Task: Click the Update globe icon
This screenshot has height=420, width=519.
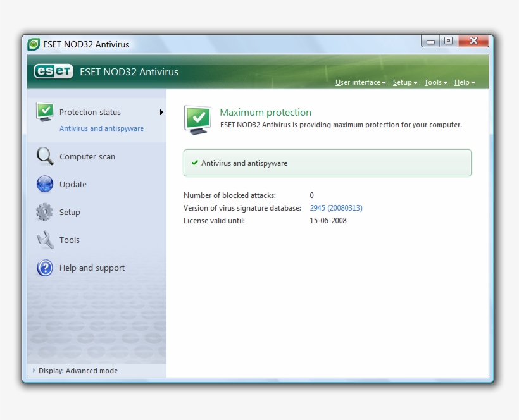Action: point(45,184)
